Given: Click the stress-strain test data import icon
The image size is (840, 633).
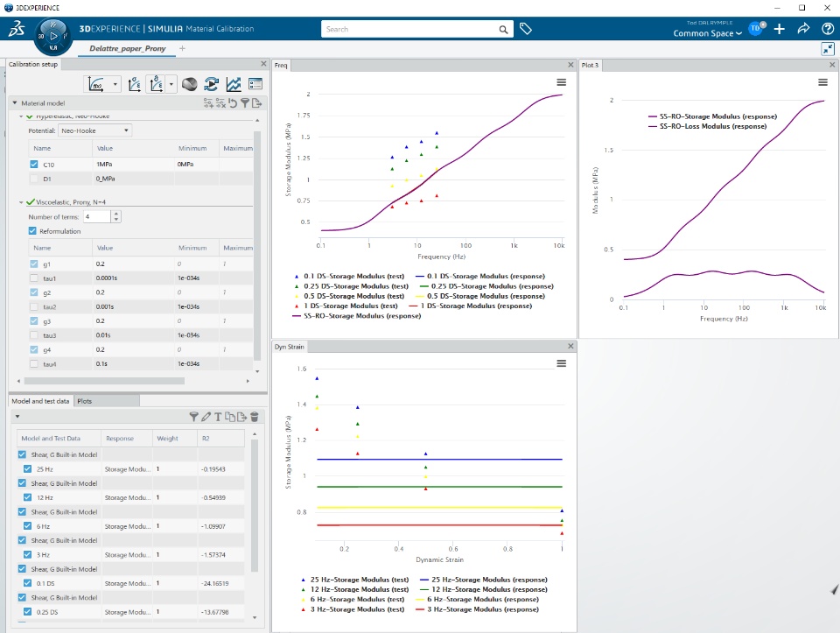Looking at the screenshot, I should (135, 84).
